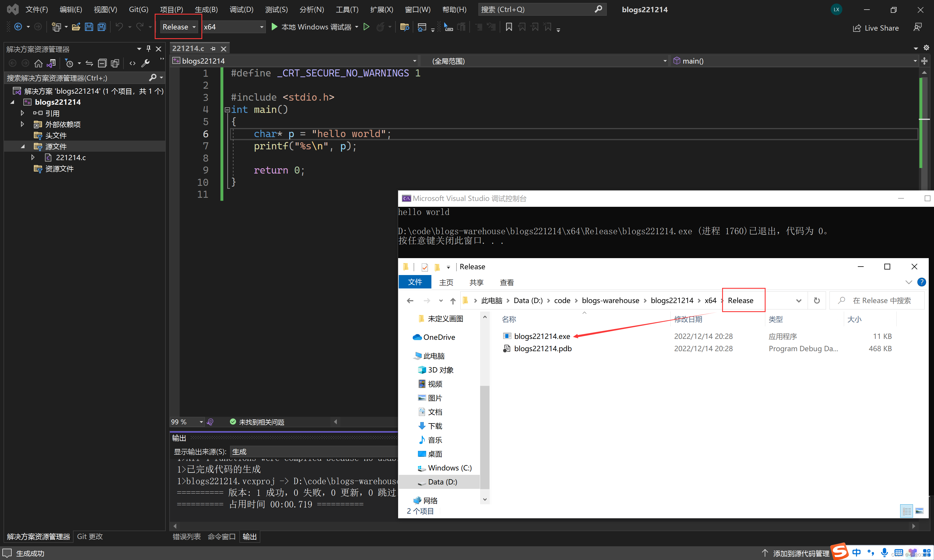The image size is (934, 560).
Task: Save the current file with the single disk icon
Action: click(x=89, y=27)
